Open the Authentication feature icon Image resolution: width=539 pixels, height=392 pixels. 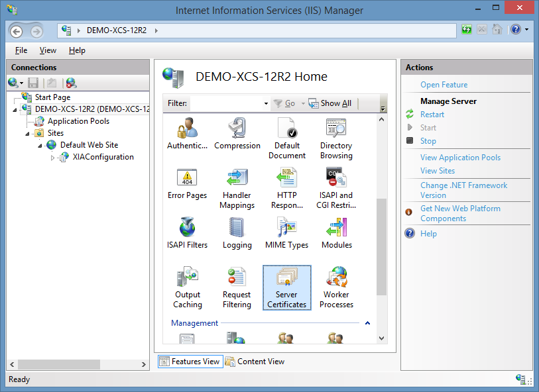[188, 134]
